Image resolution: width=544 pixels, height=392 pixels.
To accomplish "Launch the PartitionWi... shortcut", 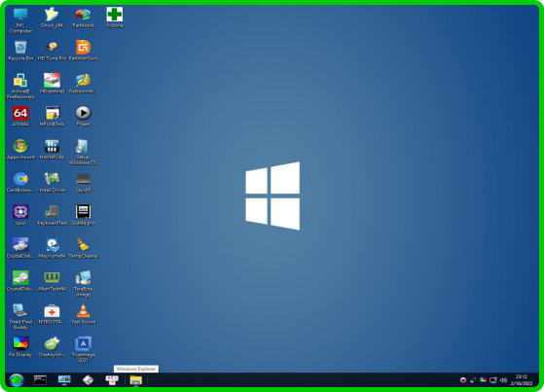I will (83, 84).
